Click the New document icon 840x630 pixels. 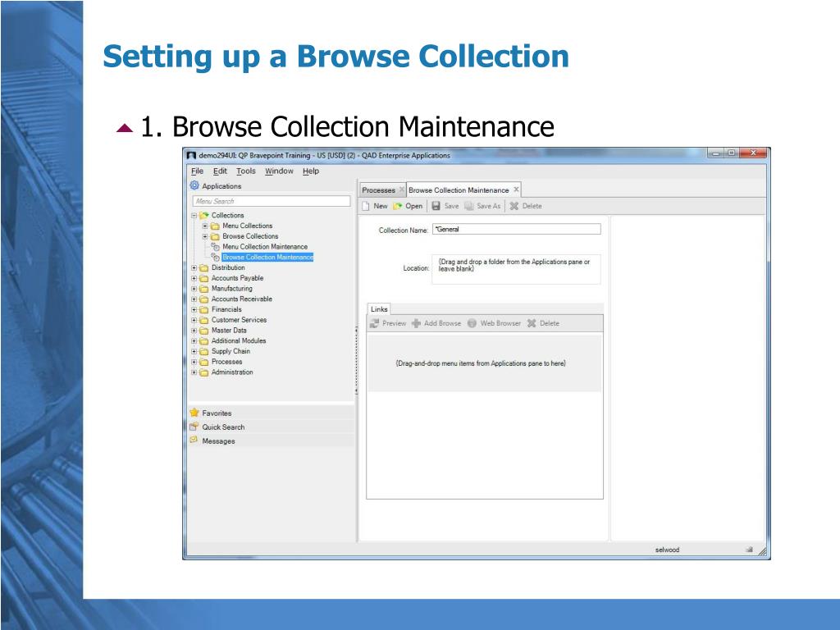coord(366,206)
